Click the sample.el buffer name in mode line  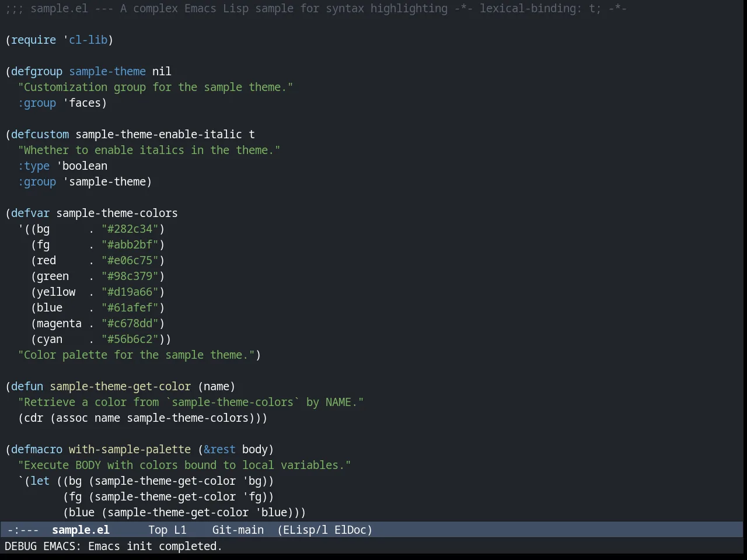(81, 530)
